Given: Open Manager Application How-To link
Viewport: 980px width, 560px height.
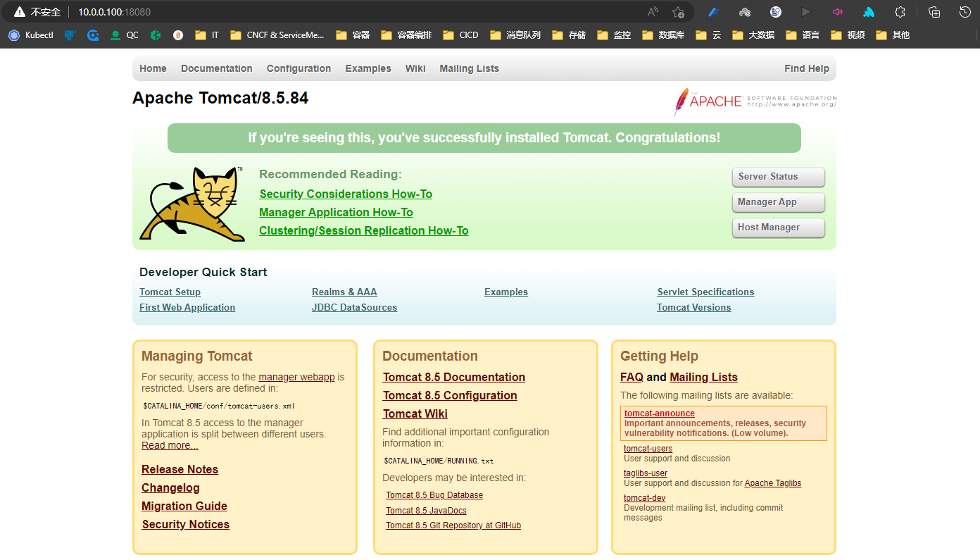Looking at the screenshot, I should tap(336, 212).
